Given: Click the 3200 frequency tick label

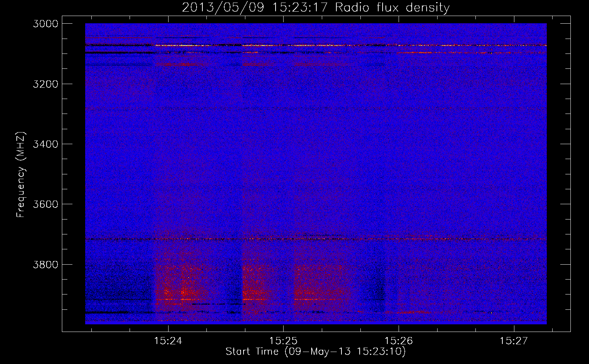Looking at the screenshot, I should click(46, 84).
